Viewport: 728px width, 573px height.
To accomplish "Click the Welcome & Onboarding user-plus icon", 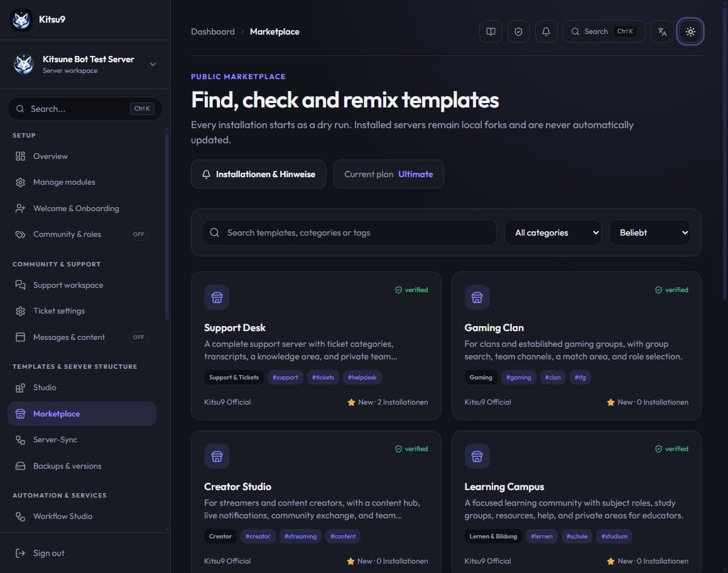I will [x=20, y=209].
